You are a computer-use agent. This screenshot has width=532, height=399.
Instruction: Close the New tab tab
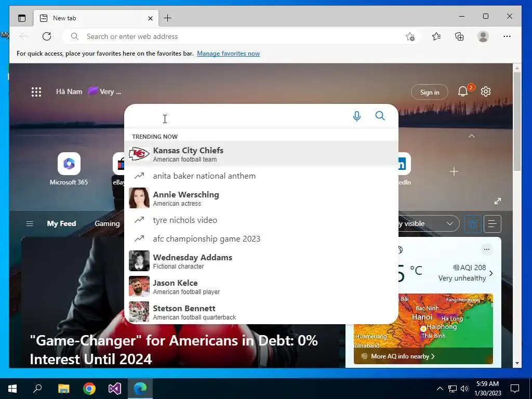click(150, 18)
